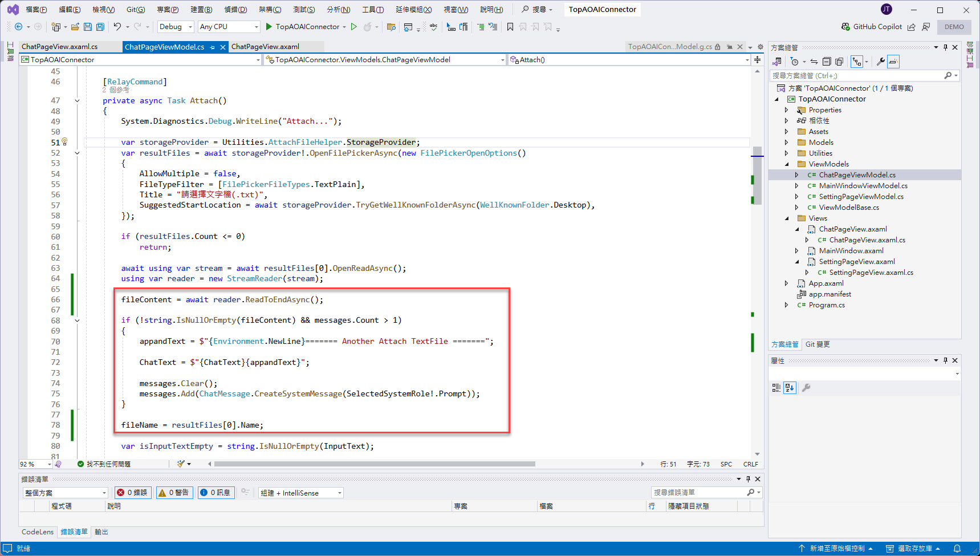This screenshot has height=556, width=980.
Task: Click Sync with Active Document arrows icon
Action: click(814, 62)
